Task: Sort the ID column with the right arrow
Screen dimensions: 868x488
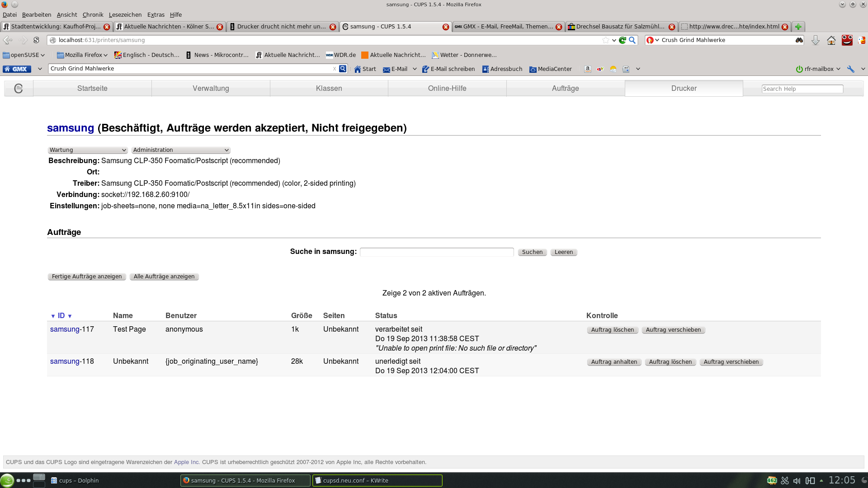Action: tap(70, 316)
